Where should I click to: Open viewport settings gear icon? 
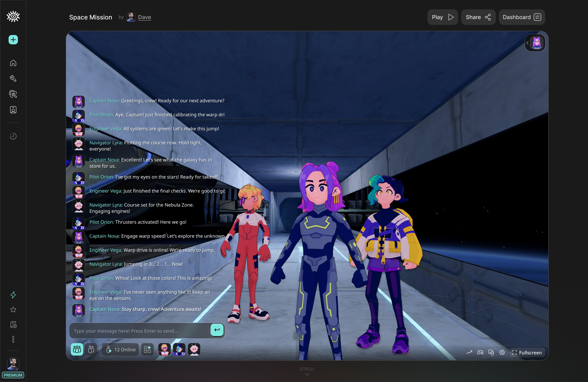pyautogui.click(x=502, y=353)
